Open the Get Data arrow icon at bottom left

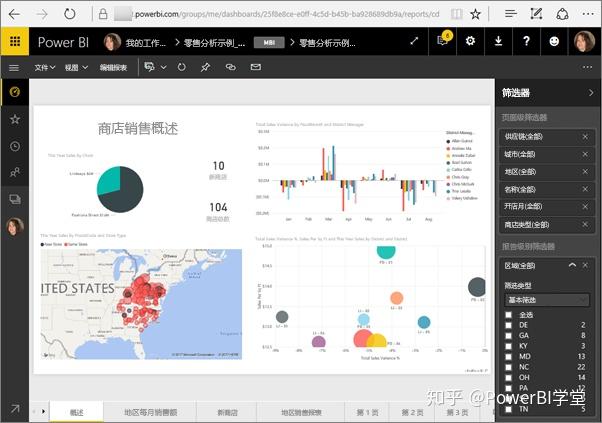tap(15, 409)
